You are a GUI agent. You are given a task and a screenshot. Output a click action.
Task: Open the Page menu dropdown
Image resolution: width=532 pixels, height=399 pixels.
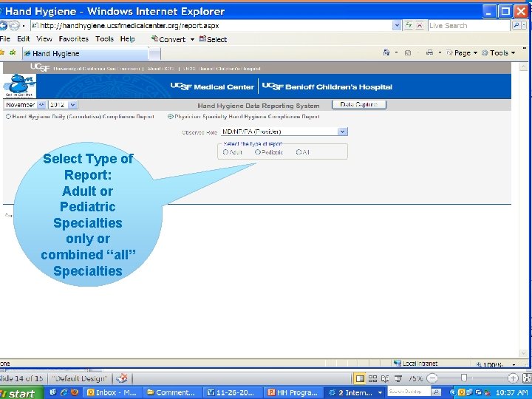(x=462, y=53)
